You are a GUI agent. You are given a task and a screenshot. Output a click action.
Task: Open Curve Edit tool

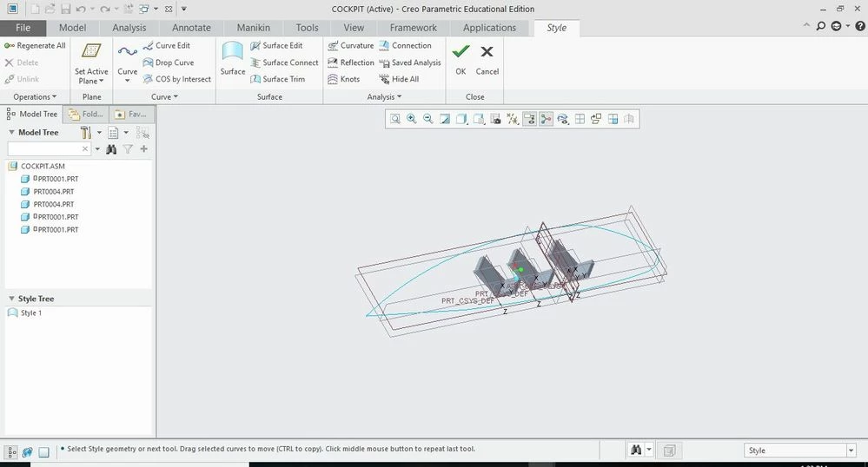click(x=166, y=45)
